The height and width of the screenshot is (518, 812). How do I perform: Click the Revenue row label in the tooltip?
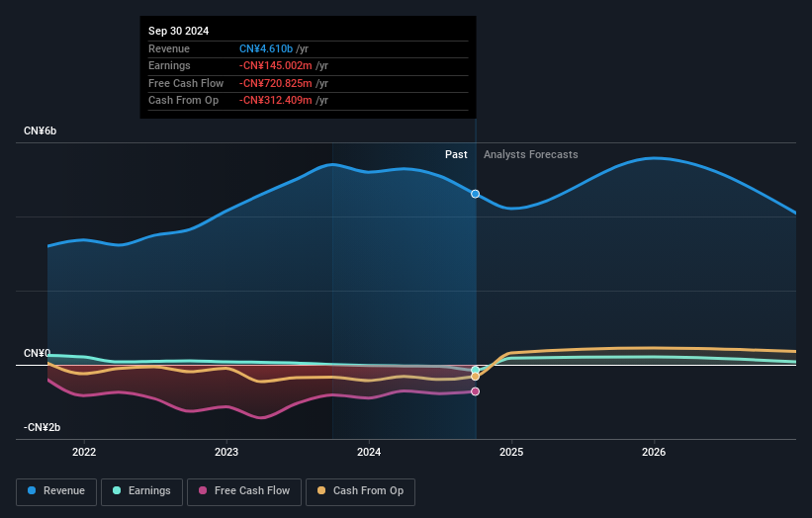tap(169, 48)
